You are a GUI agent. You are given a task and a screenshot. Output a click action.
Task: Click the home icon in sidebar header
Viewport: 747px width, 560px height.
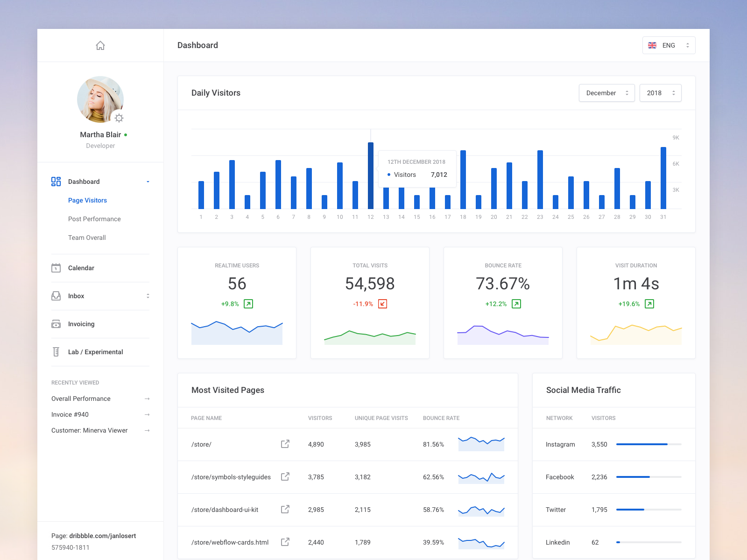pos(100,45)
